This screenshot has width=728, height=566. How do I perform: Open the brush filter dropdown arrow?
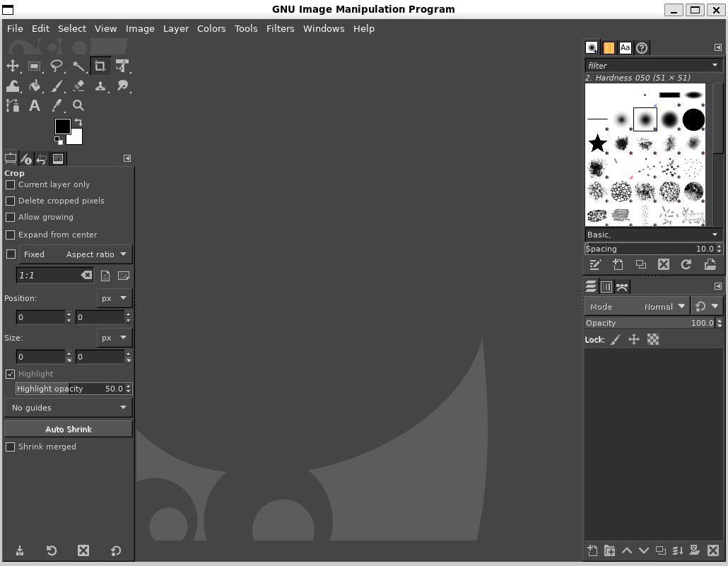point(715,65)
